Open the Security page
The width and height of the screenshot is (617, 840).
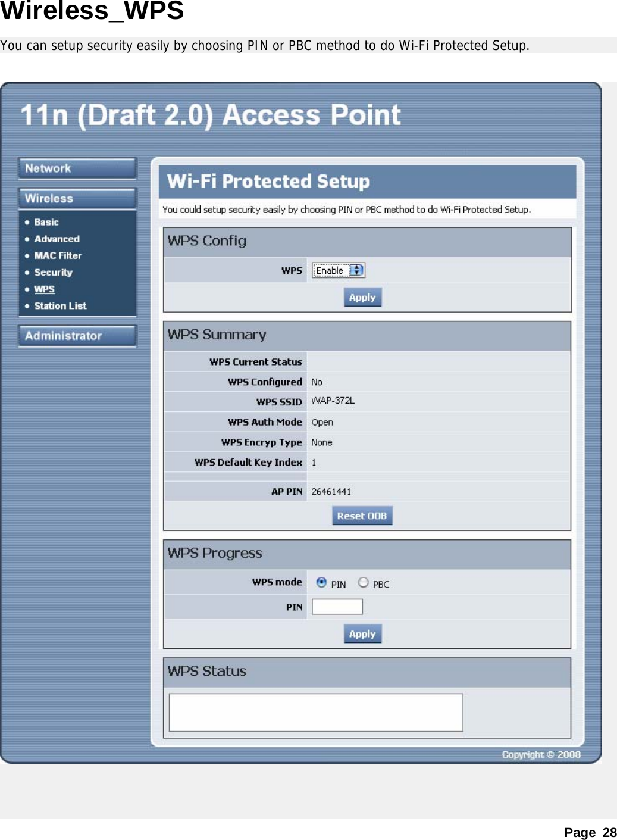[x=53, y=272]
